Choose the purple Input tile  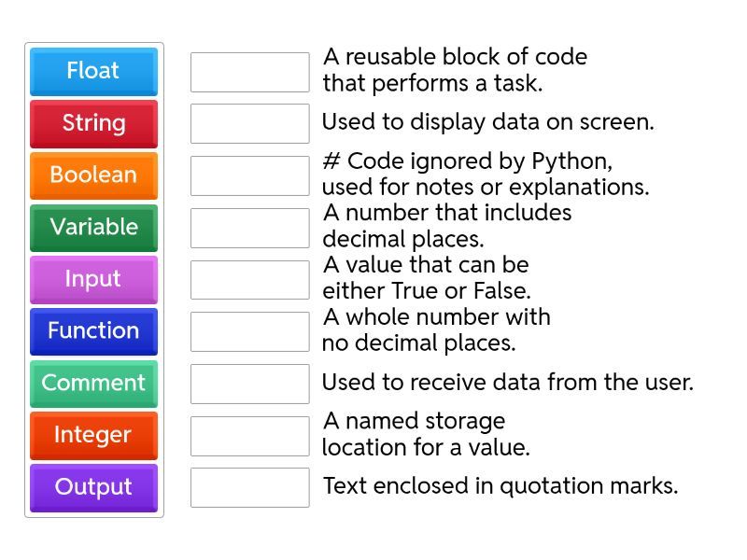click(x=93, y=279)
